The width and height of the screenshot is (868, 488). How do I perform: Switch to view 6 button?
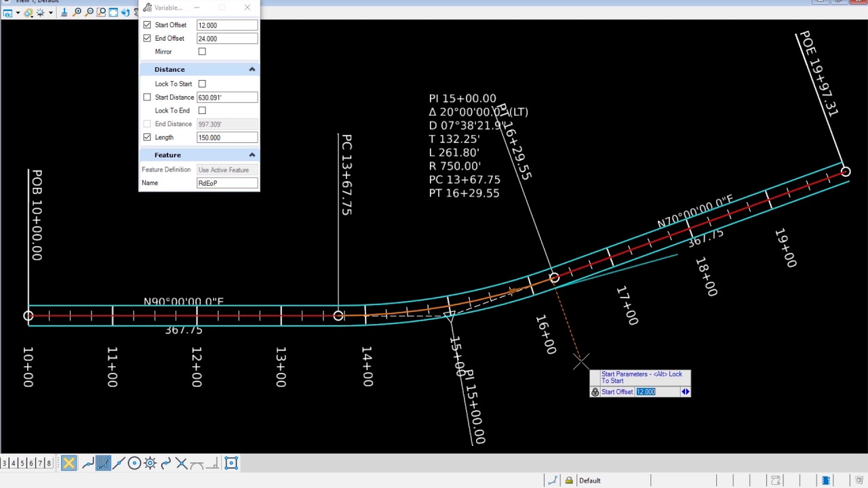[x=31, y=464]
